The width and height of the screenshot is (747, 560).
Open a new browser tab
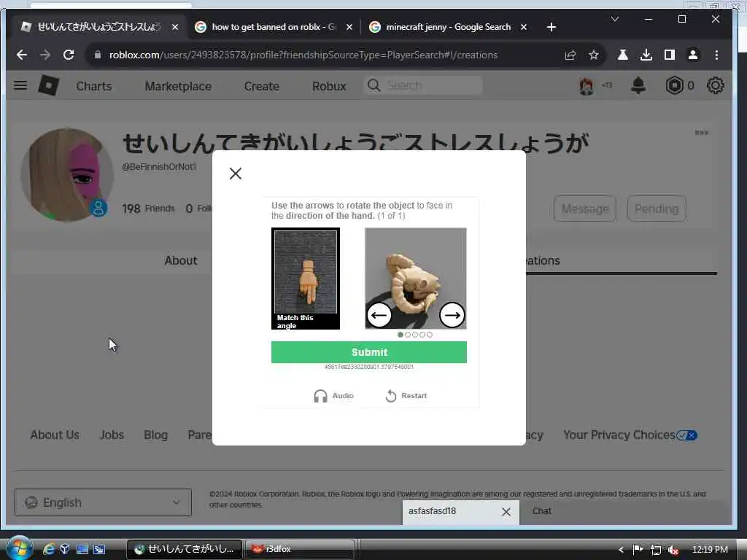551,27
